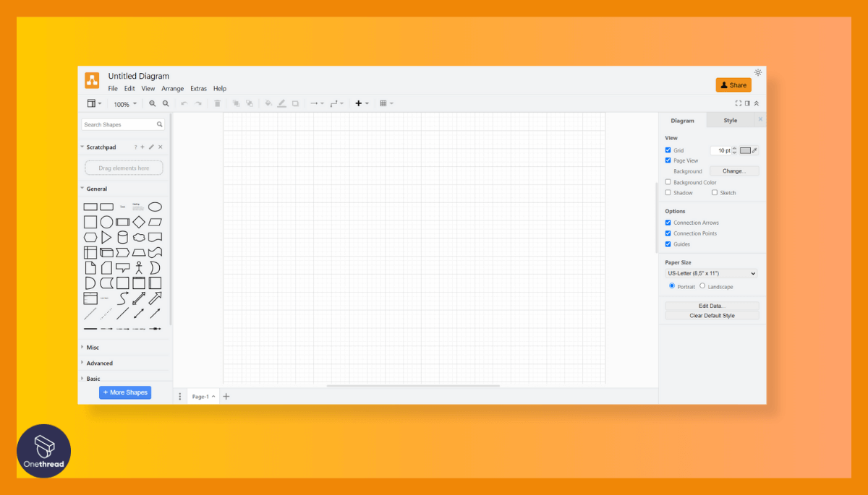
Task: Enable the Shadow option
Action: coord(668,191)
